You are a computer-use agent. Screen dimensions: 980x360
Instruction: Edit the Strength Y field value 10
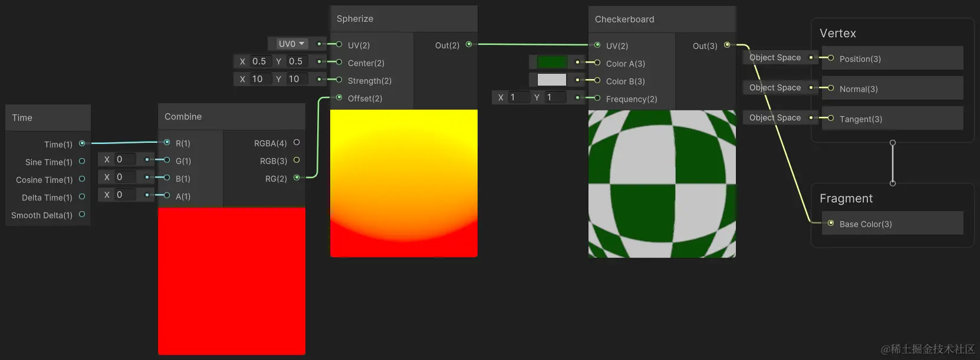[x=297, y=79]
